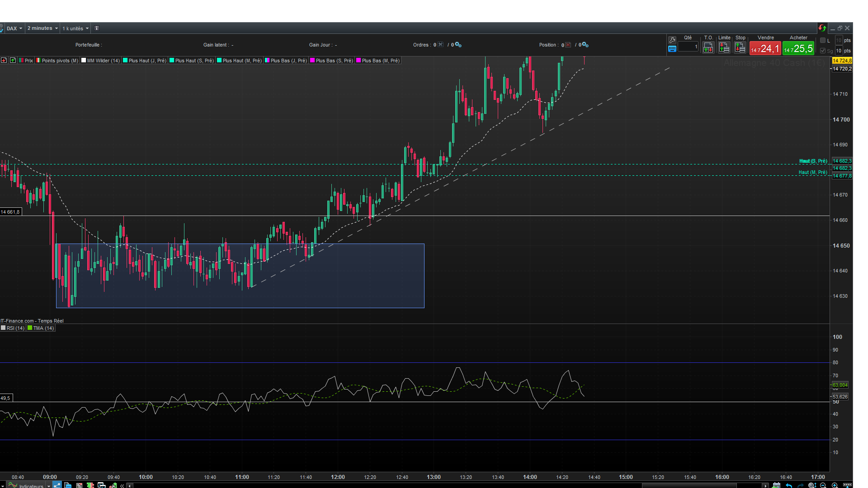Click the green Acheter price button
The width and height of the screenshot is (868, 488).
pyautogui.click(x=798, y=48)
